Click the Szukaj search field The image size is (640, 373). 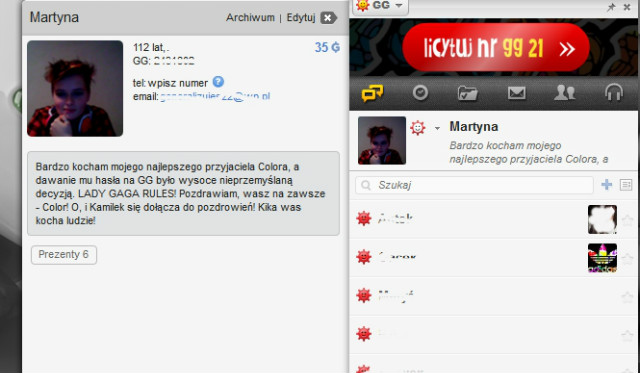[474, 185]
